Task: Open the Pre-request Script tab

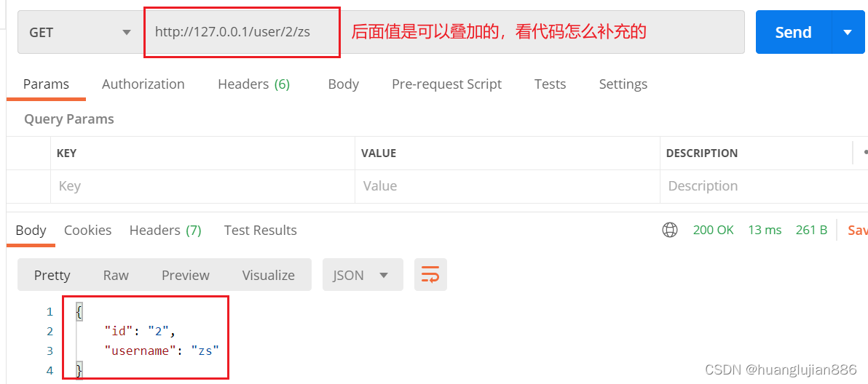Action: tap(446, 84)
